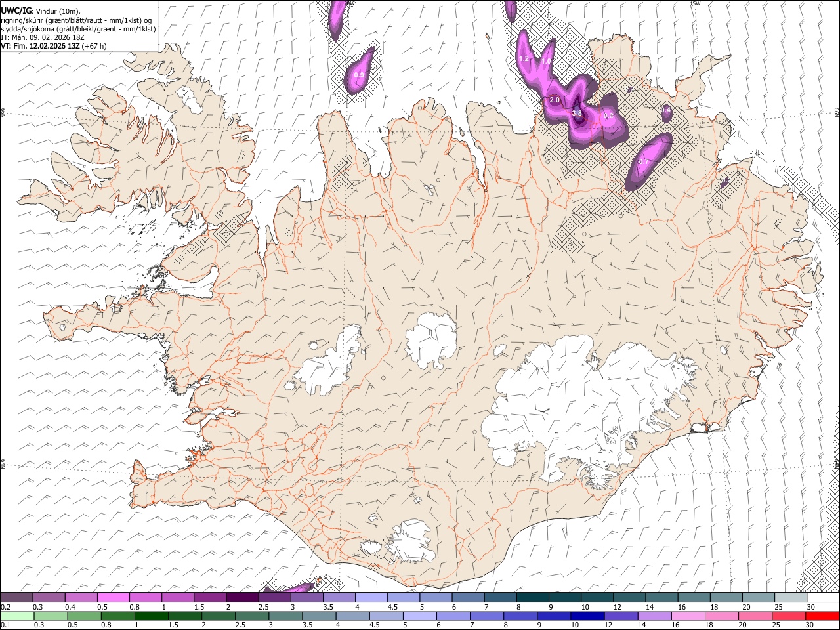The image size is (840, 630).
Task: Click the lightest green 0.1–0.3 rain legend swatch
Action: (x=17, y=616)
